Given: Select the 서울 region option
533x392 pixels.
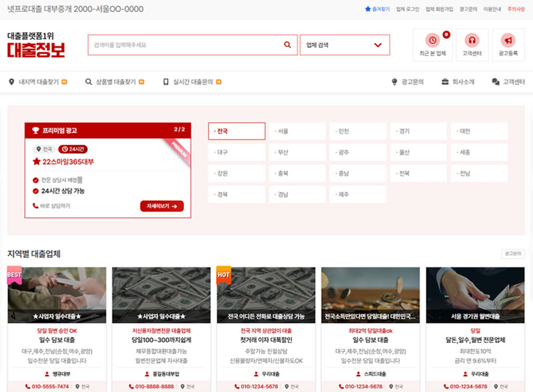Looking at the screenshot, I should (x=297, y=131).
